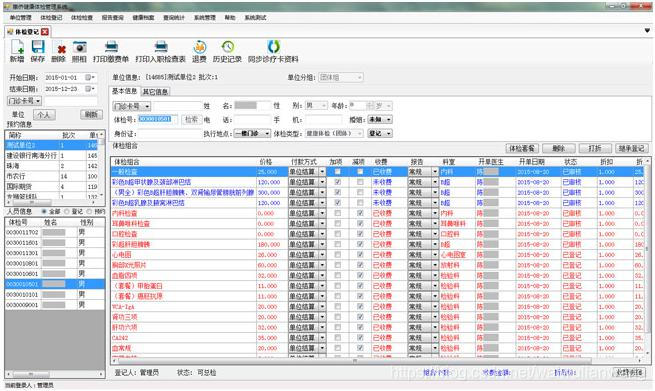Click the 删除 button above the exam table
The height and width of the screenshot is (391, 655).
pos(559,148)
